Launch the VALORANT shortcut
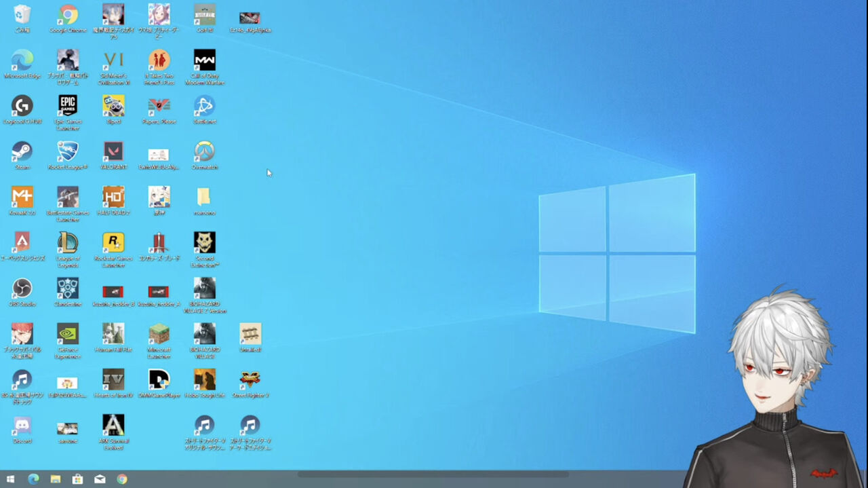This screenshot has width=868, height=488. pyautogui.click(x=113, y=151)
